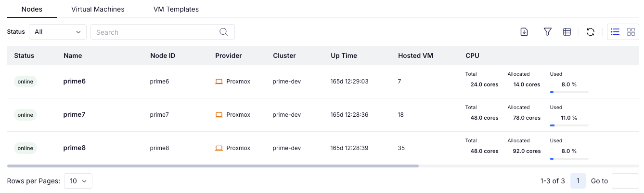The height and width of the screenshot is (193, 644).
Task: Click the refresh icon
Action: pyautogui.click(x=591, y=32)
